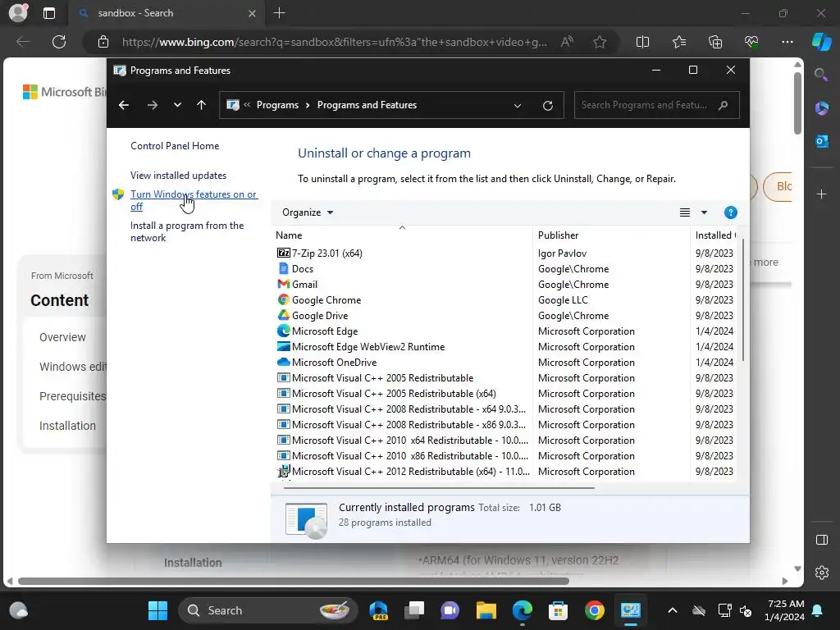
Task: Open Edge Browser essentials heart icon
Action: [x=751, y=42]
